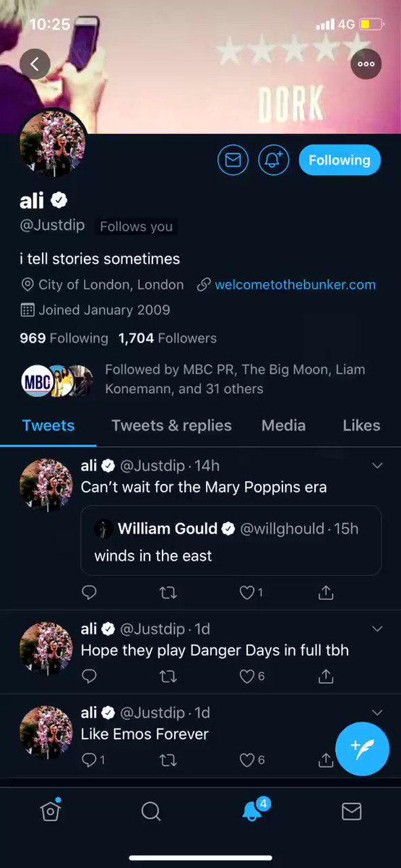Switch to the Tweets & replies tab
401x868 pixels.
pos(171,425)
